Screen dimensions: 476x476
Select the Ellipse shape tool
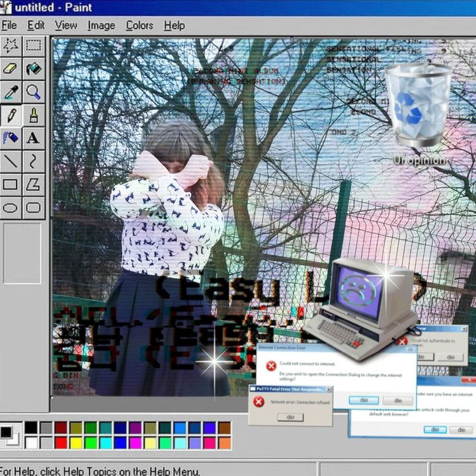11,208
